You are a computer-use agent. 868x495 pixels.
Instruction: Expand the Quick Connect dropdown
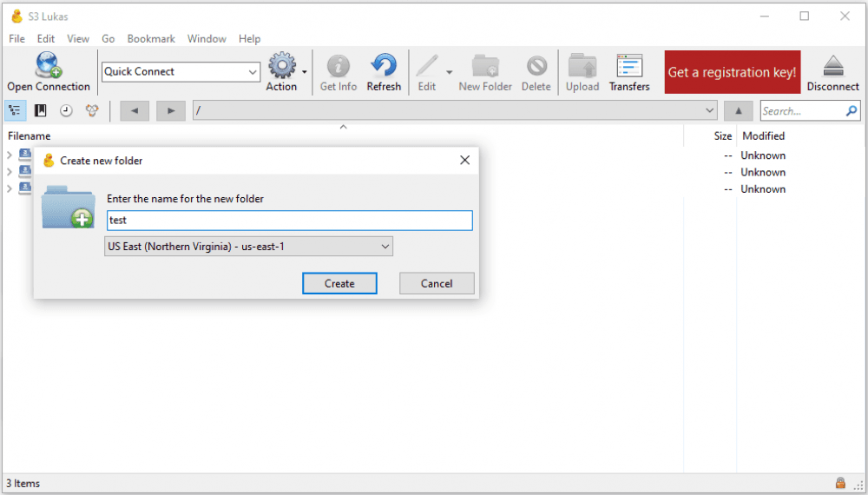click(253, 72)
